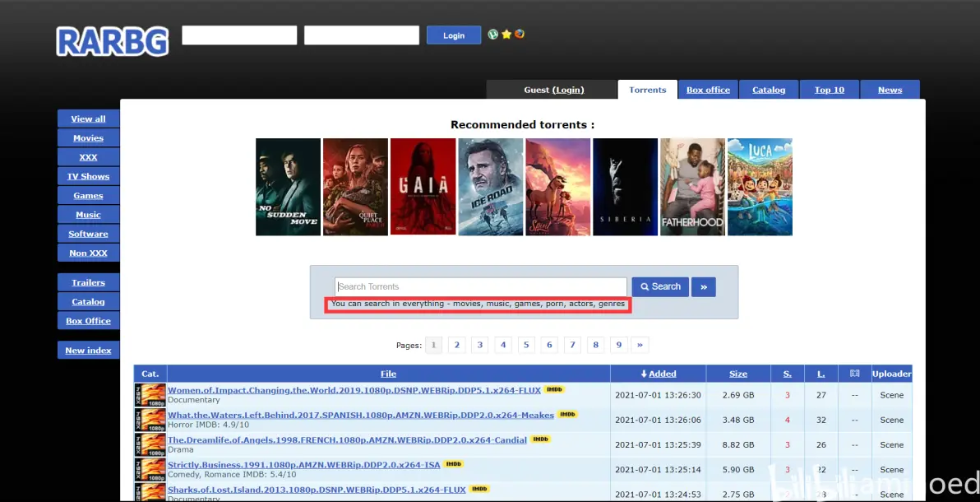Open the Siberia poster
The height and width of the screenshot is (502, 980).
(626, 187)
